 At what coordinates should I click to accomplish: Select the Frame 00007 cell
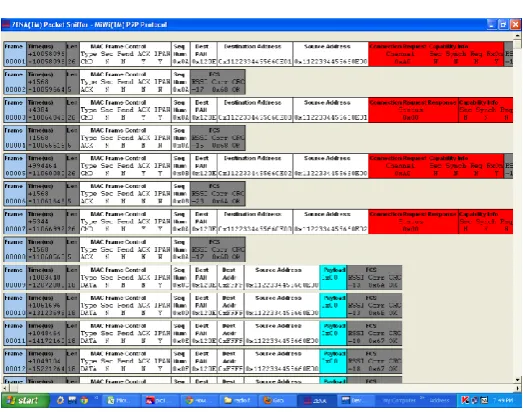pyautogui.click(x=15, y=222)
